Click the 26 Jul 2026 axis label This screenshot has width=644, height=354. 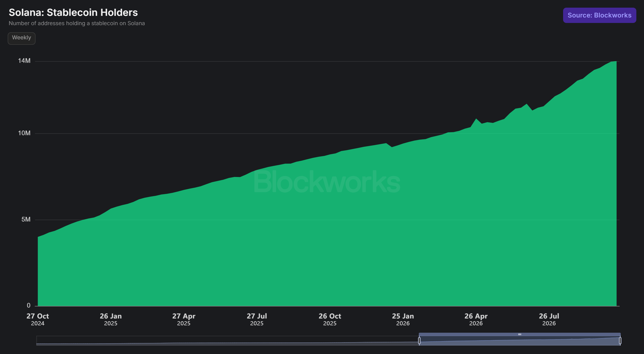coord(549,319)
